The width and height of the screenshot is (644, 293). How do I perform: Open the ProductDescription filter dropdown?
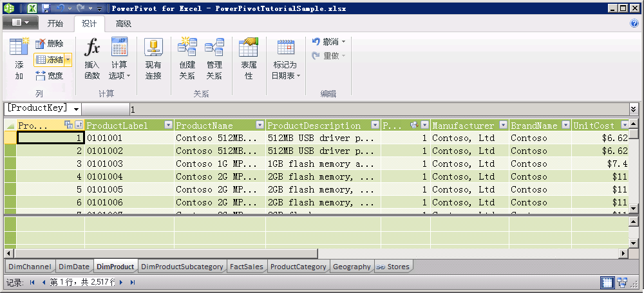coord(375,126)
